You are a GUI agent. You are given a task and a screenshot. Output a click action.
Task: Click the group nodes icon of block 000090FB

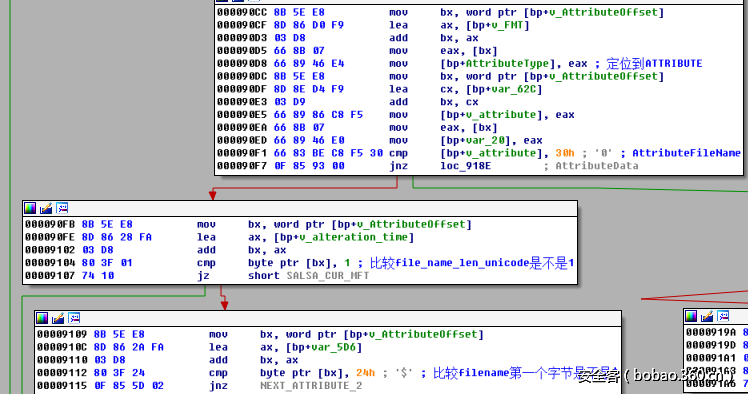pos(62,208)
